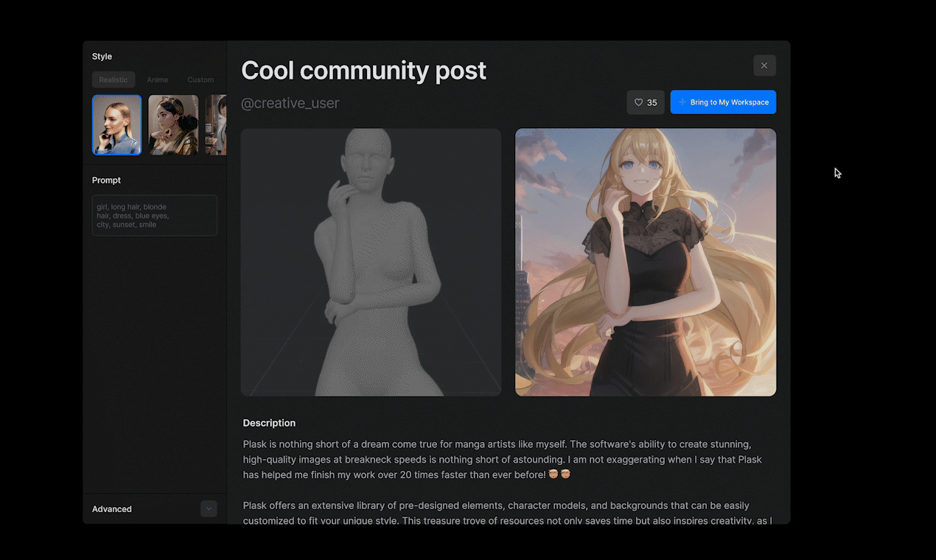Open the gray 3D pose preview image
The width and height of the screenshot is (936, 560).
pos(371,262)
